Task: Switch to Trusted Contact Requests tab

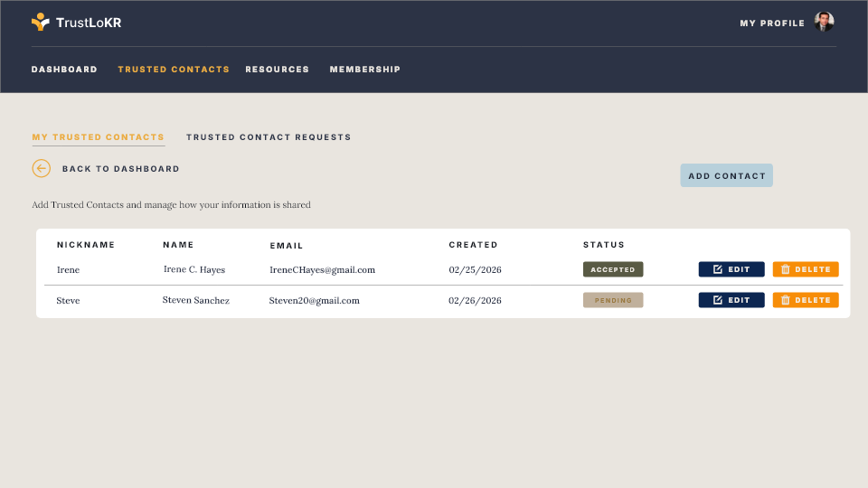Action: coord(269,136)
